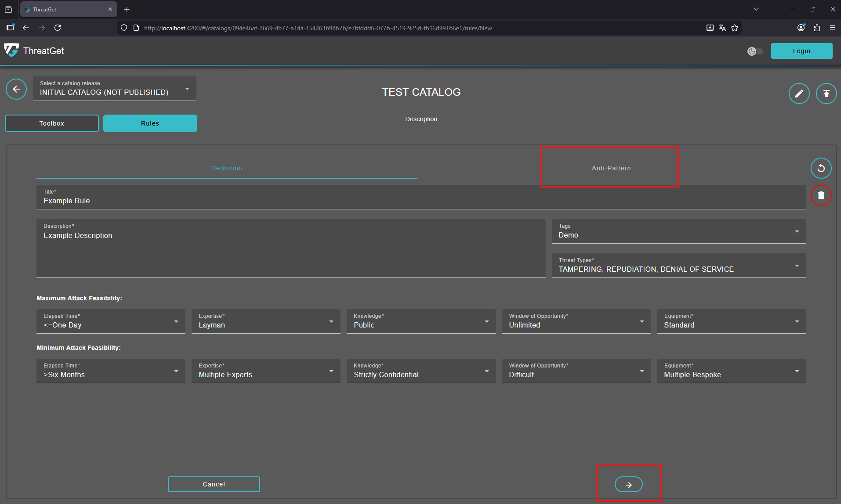
Task: Open the browser translate page icon
Action: pyautogui.click(x=722, y=27)
